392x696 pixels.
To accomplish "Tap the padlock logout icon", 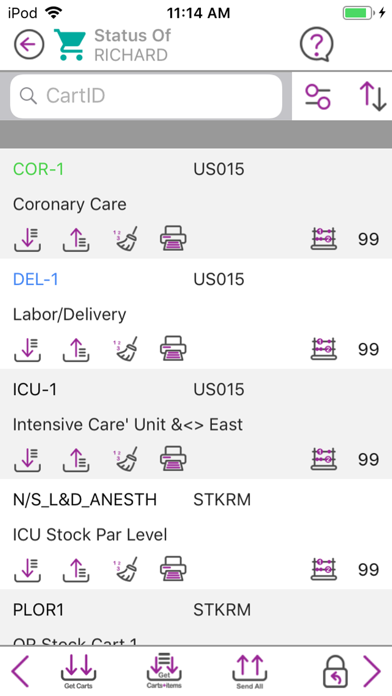I will (335, 671).
